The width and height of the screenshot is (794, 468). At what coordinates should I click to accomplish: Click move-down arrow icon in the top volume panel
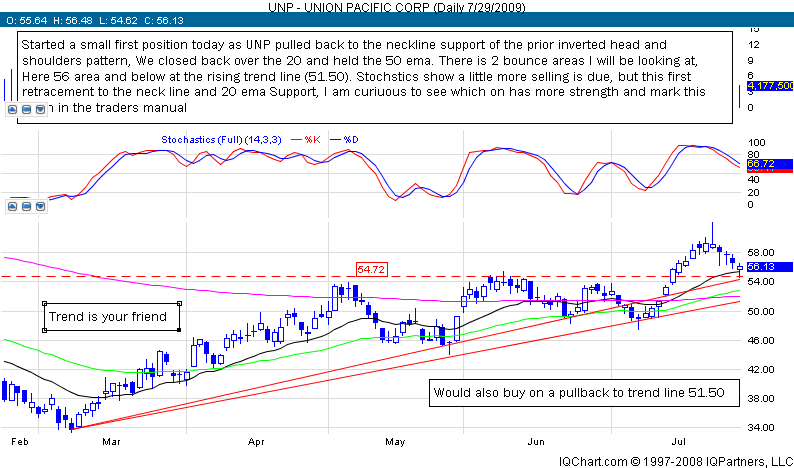(39, 111)
